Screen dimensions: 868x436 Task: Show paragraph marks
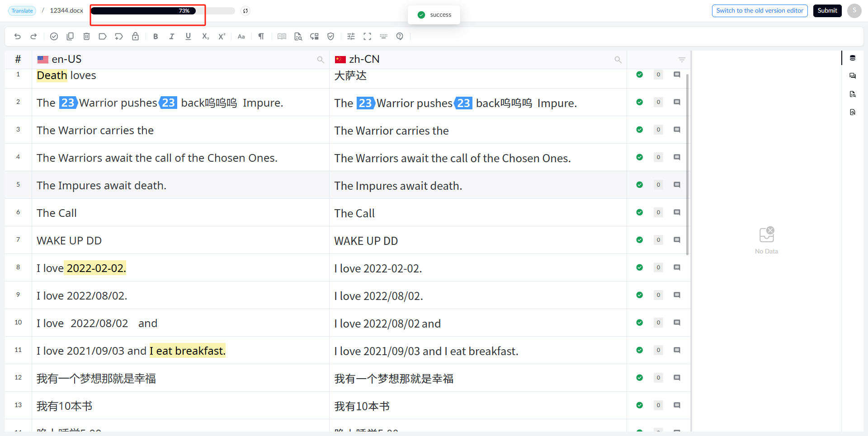click(x=261, y=37)
